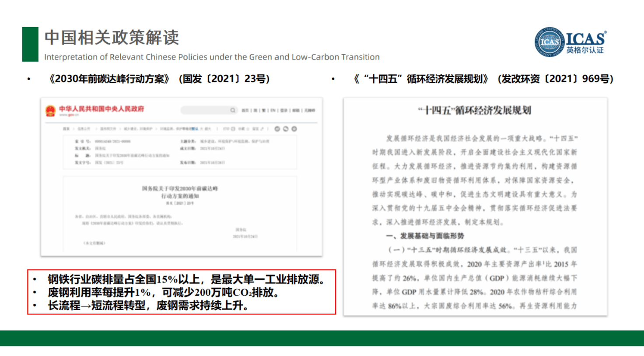Select 超大 font size option
The width and height of the screenshot is (644, 356).
pyautogui.click(x=208, y=129)
